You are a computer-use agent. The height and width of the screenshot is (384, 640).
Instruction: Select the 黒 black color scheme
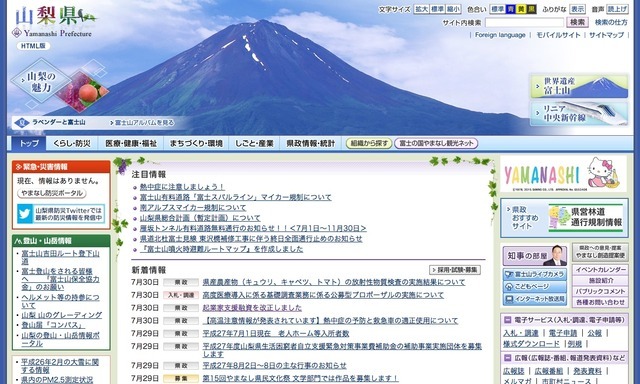(x=531, y=9)
